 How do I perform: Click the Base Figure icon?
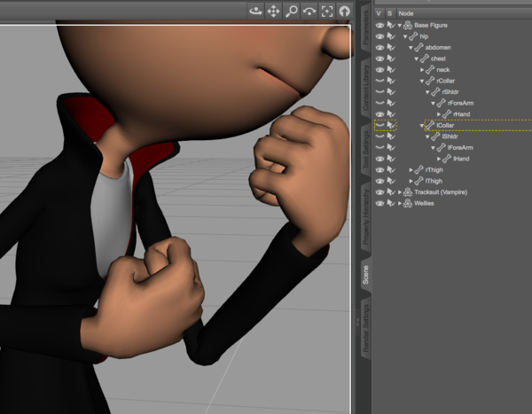408,25
